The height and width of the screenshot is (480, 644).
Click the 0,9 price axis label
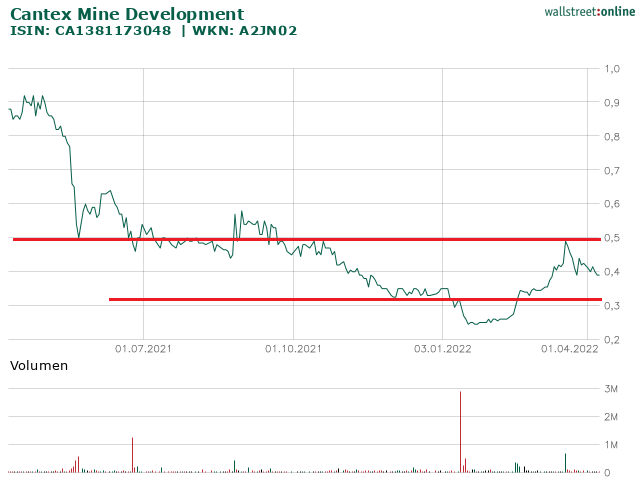[612, 103]
